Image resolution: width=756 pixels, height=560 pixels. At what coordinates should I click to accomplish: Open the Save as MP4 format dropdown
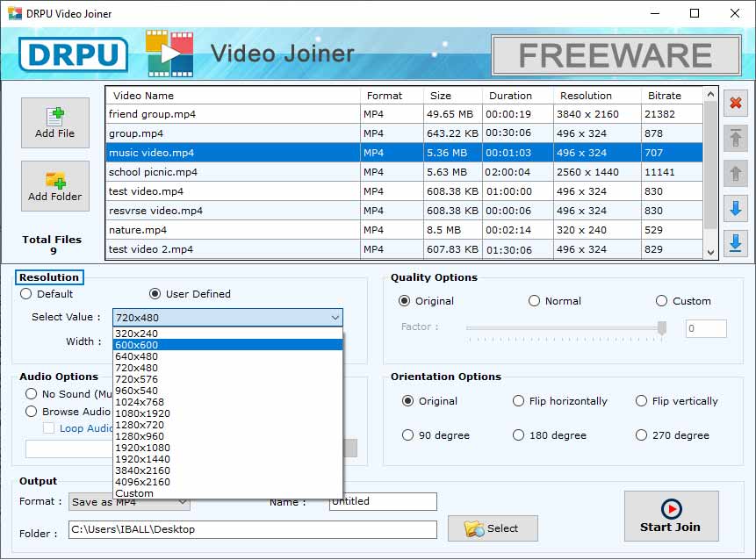(x=129, y=502)
